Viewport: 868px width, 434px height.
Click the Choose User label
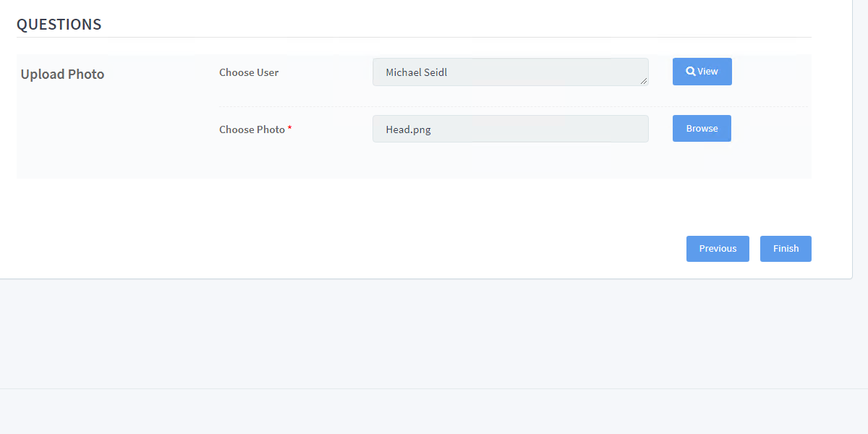pos(249,72)
